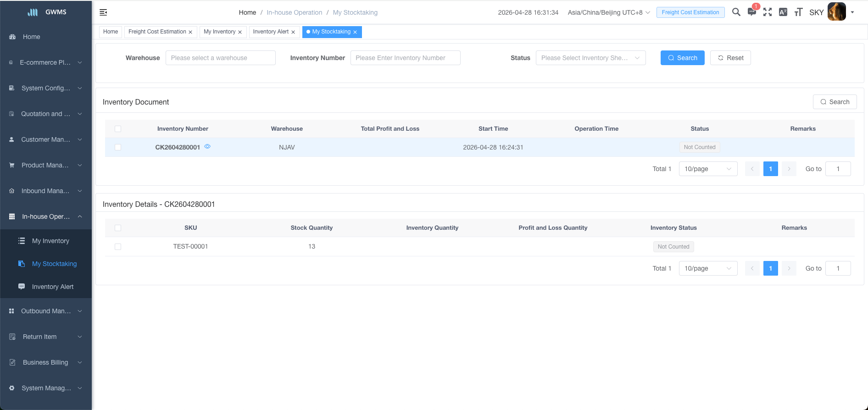868x410 pixels.
Task: Collapse the In-house Operation menu chevron
Action: click(x=80, y=216)
